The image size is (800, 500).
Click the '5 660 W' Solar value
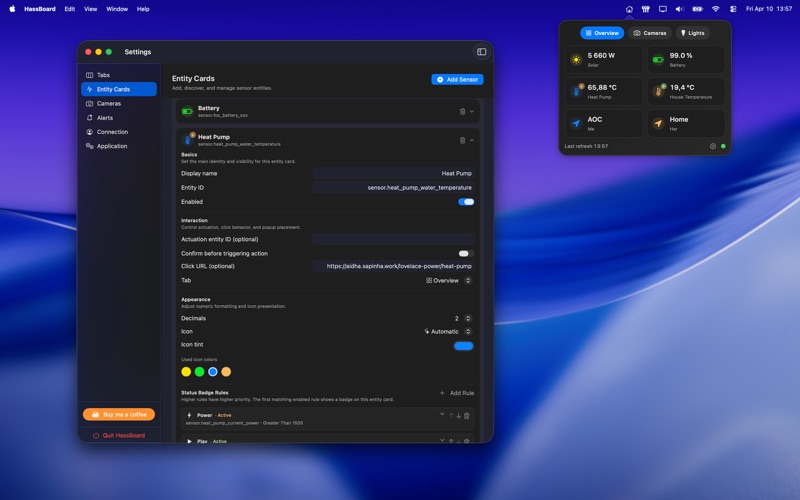[601, 56]
